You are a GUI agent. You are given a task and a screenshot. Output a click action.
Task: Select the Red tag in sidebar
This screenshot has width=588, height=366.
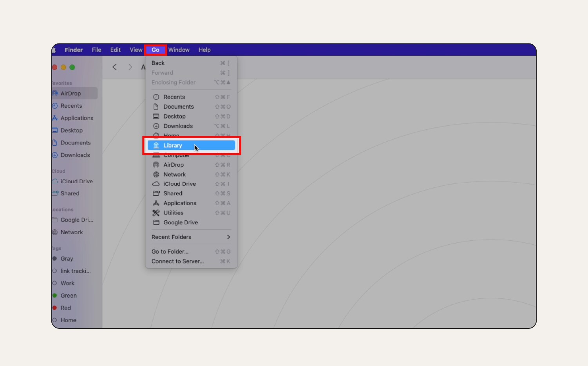tap(74, 308)
